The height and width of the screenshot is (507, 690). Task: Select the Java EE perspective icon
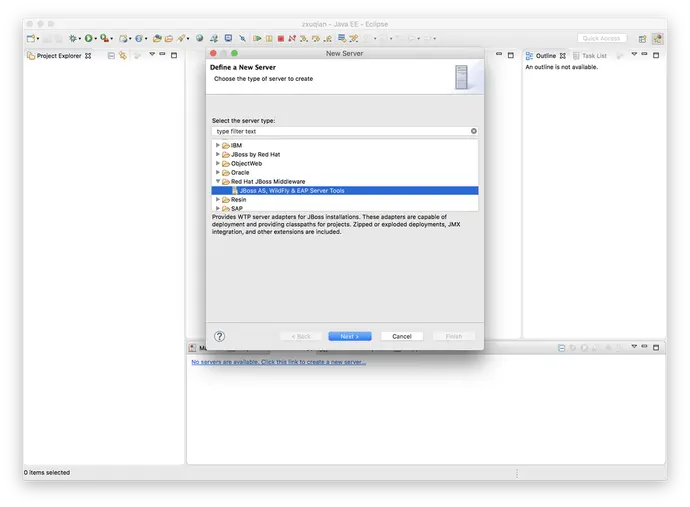pyautogui.click(x=657, y=39)
